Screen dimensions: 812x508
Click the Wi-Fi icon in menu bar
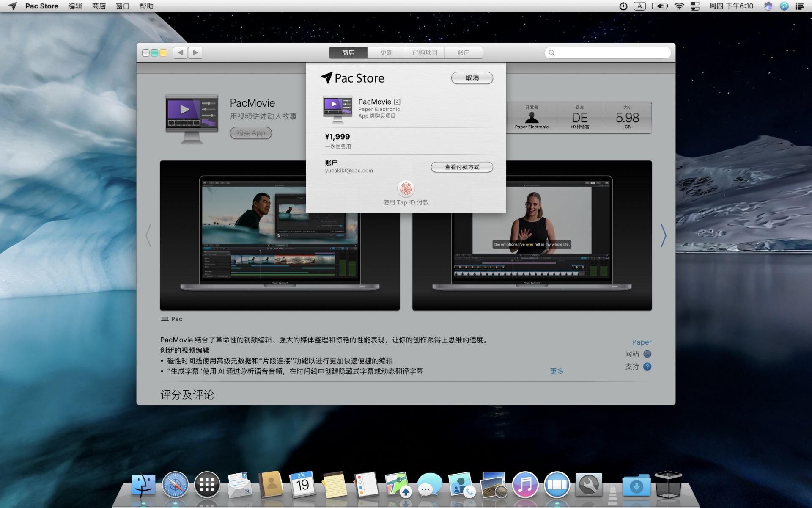pyautogui.click(x=679, y=6)
